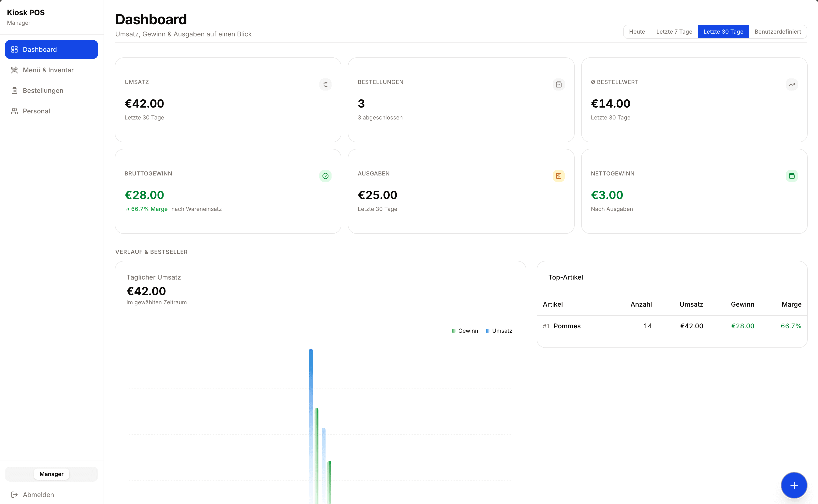Click the Manager role button
The image size is (818, 504).
point(51,474)
